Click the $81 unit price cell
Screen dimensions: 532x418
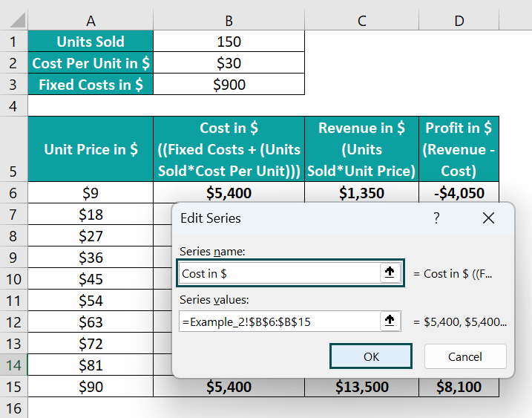tap(91, 365)
